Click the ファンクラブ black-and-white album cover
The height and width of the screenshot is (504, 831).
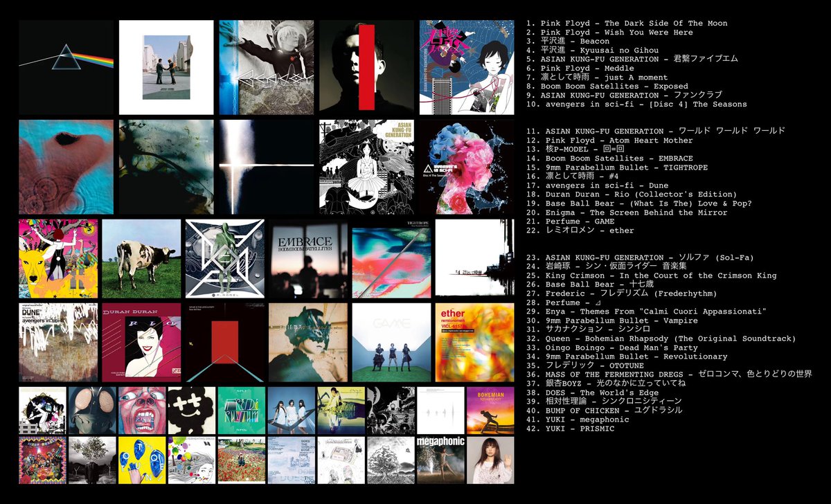click(366, 167)
